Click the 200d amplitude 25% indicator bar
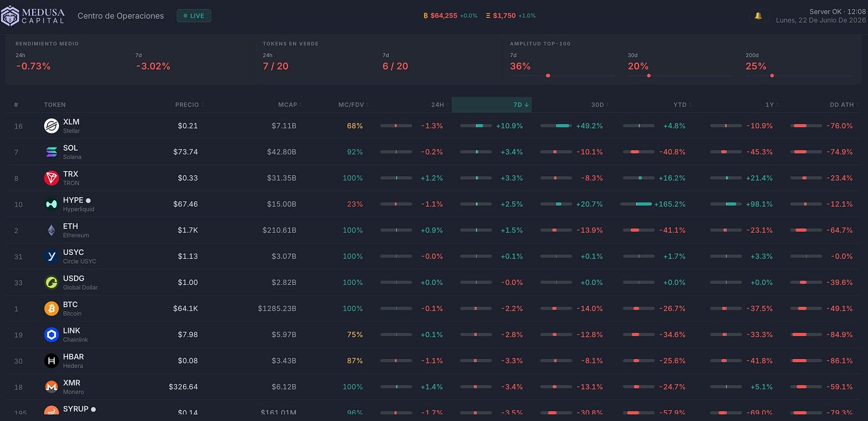 point(798,76)
